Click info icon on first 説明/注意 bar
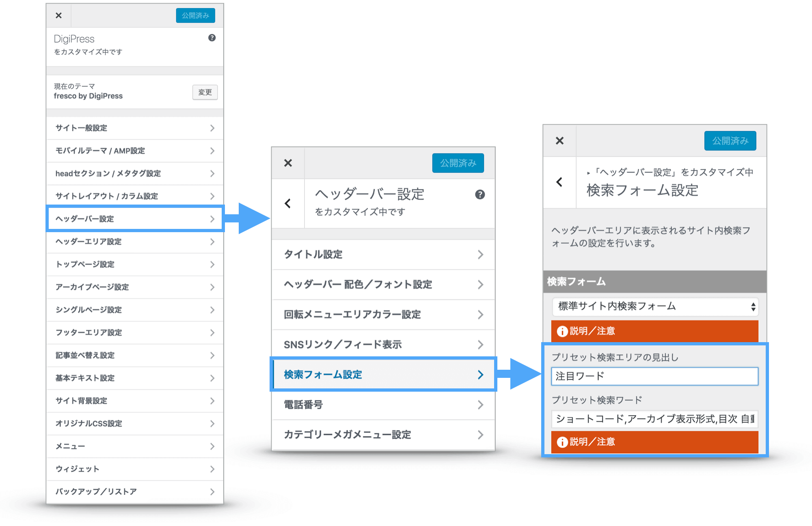This screenshot has width=812, height=526. click(x=562, y=331)
